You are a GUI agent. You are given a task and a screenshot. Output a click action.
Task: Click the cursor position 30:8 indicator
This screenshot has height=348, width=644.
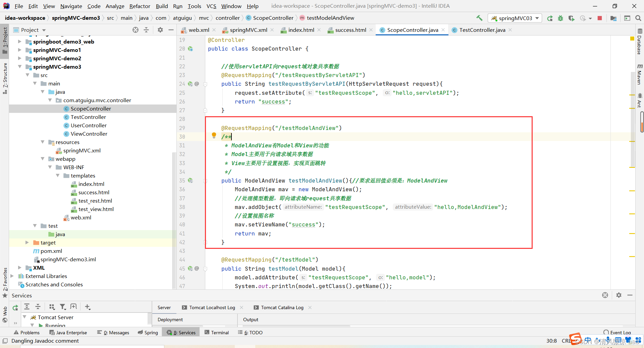(x=551, y=341)
